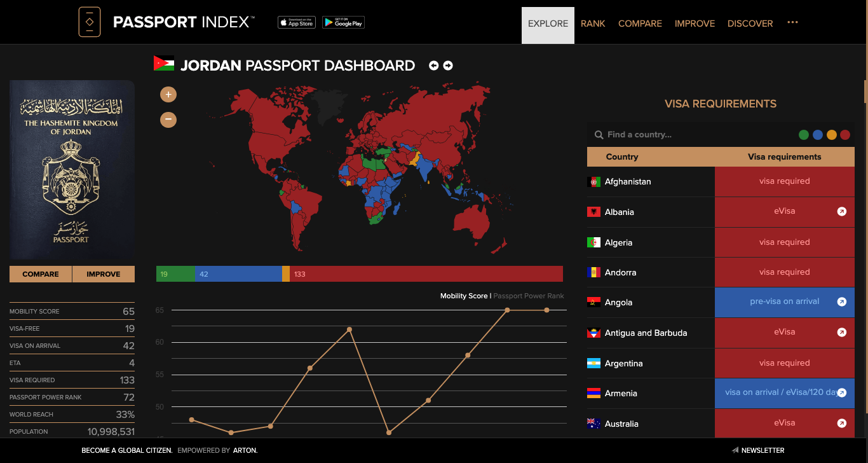Zoom in the map with plus button
This screenshot has height=463, width=868.
(168, 95)
